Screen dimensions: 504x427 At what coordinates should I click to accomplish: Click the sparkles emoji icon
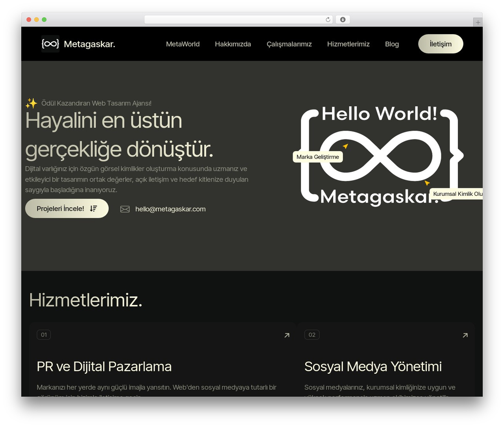(x=31, y=103)
